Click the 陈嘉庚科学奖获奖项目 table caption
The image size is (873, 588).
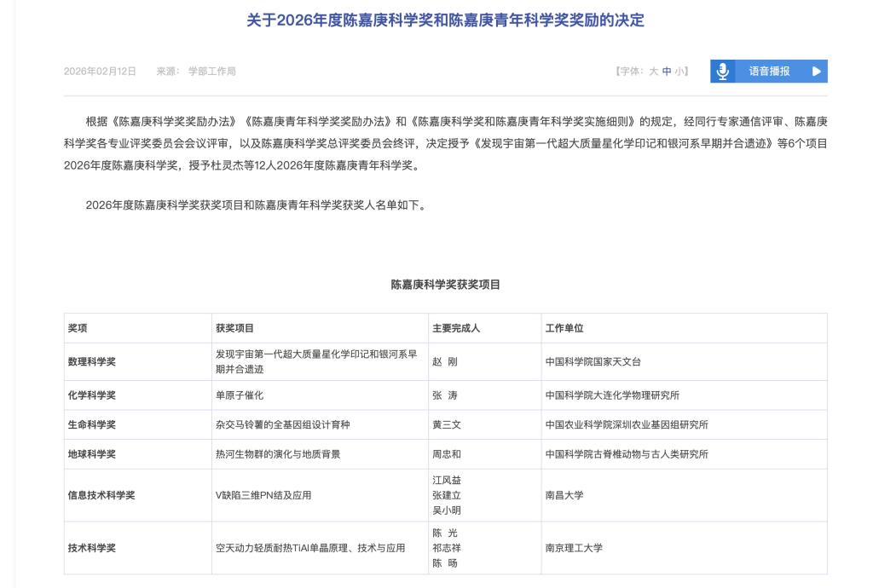(445, 285)
